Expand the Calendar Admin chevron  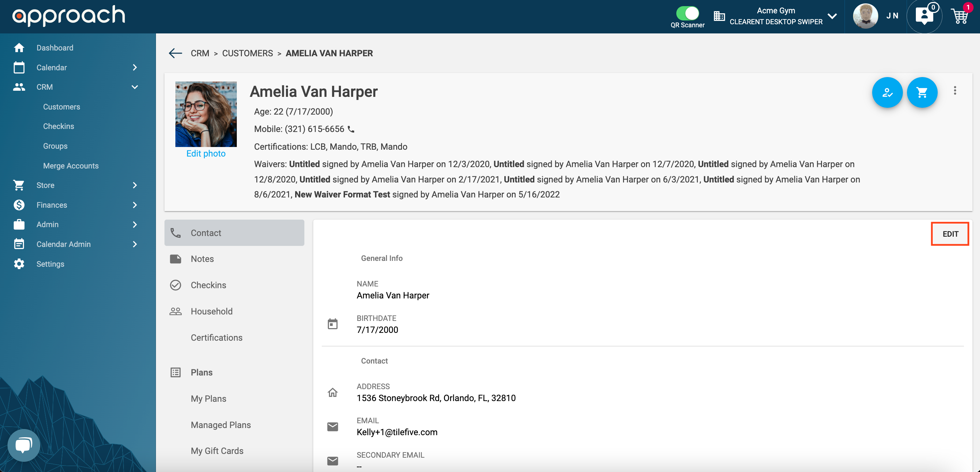[x=135, y=244]
